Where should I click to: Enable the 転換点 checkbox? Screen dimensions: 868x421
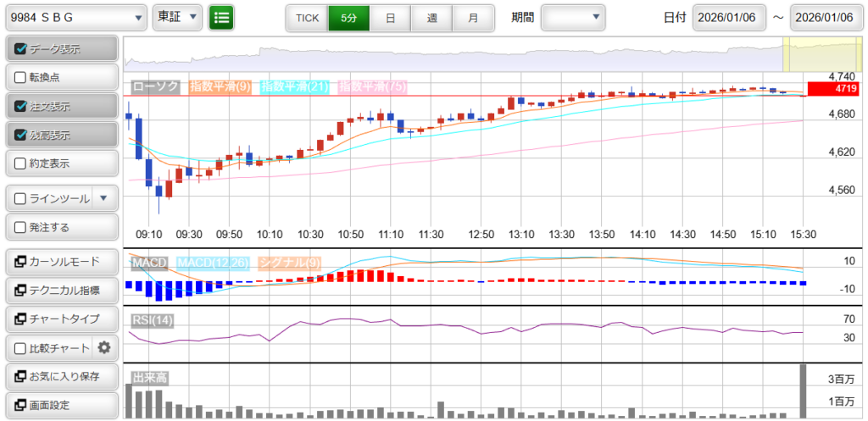point(21,78)
